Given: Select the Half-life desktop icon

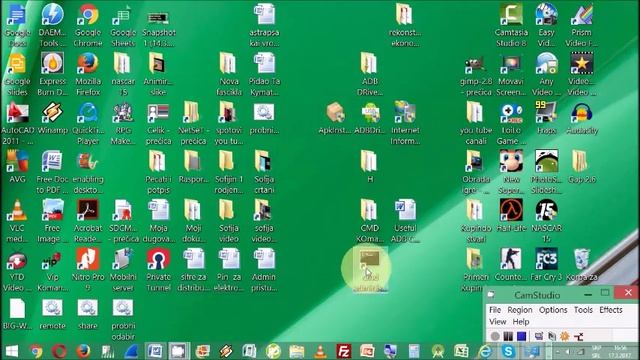Looking at the screenshot, I should coord(511,216).
